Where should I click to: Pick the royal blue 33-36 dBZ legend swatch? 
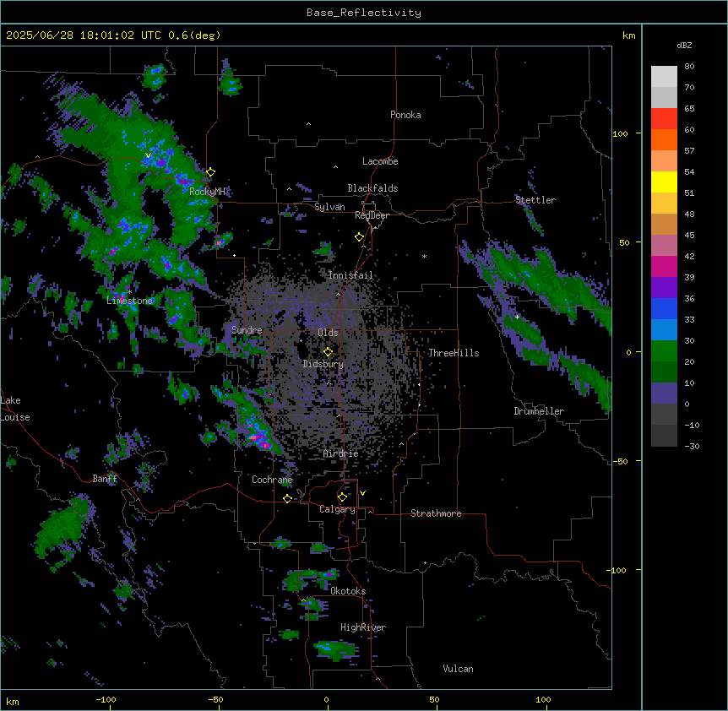(x=664, y=308)
